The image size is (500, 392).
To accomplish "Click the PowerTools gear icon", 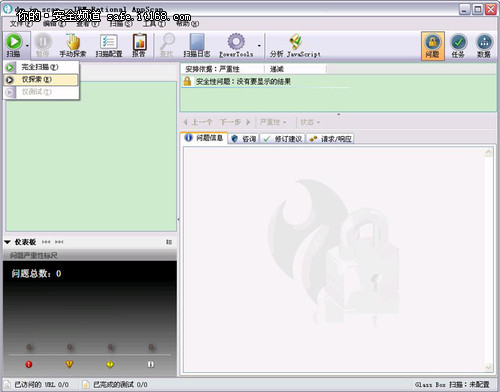I will click(x=236, y=42).
